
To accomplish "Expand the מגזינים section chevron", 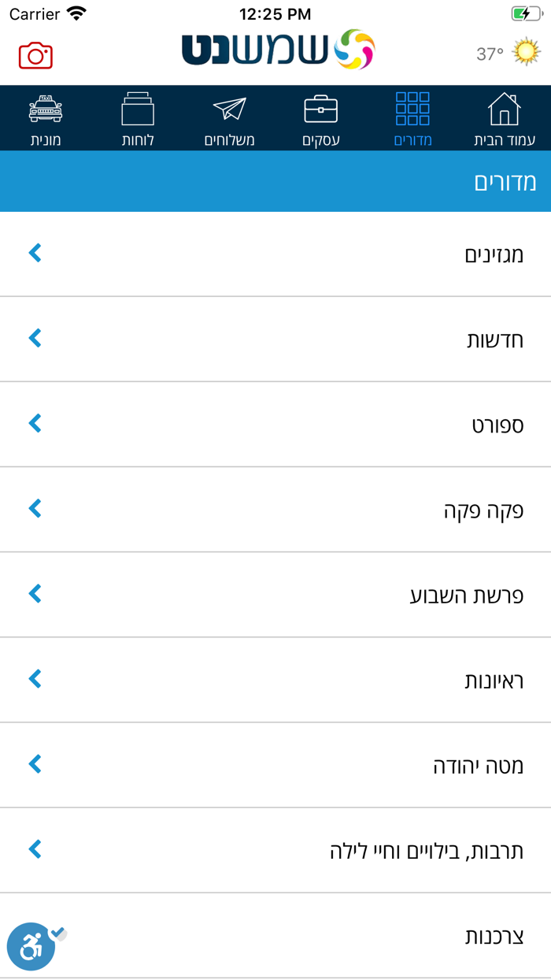I will (x=35, y=253).
